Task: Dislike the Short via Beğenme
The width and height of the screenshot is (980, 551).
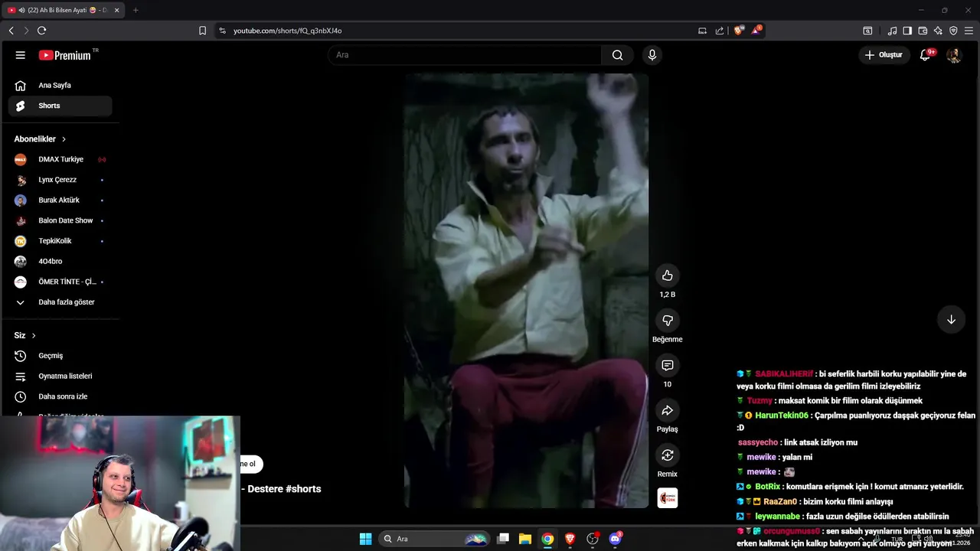Action: (668, 321)
